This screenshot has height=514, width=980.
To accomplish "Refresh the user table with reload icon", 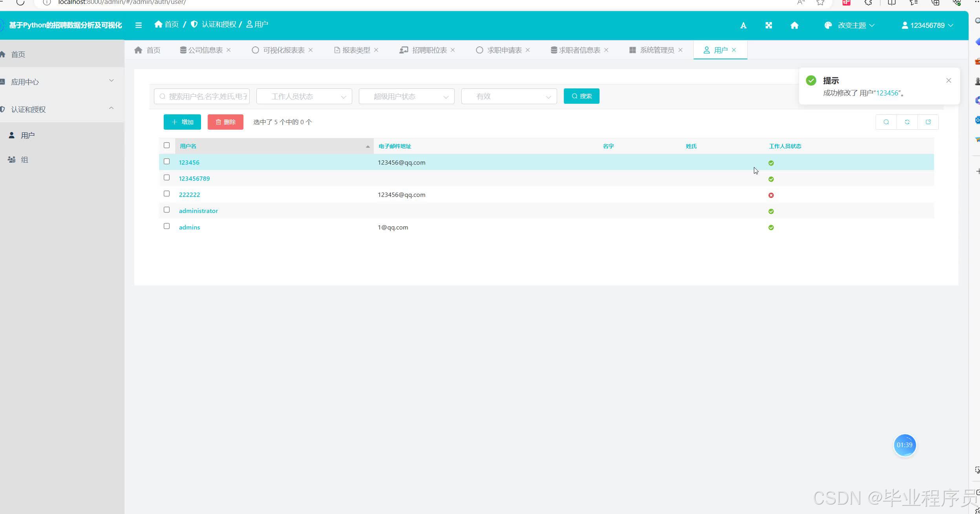I will click(x=907, y=122).
